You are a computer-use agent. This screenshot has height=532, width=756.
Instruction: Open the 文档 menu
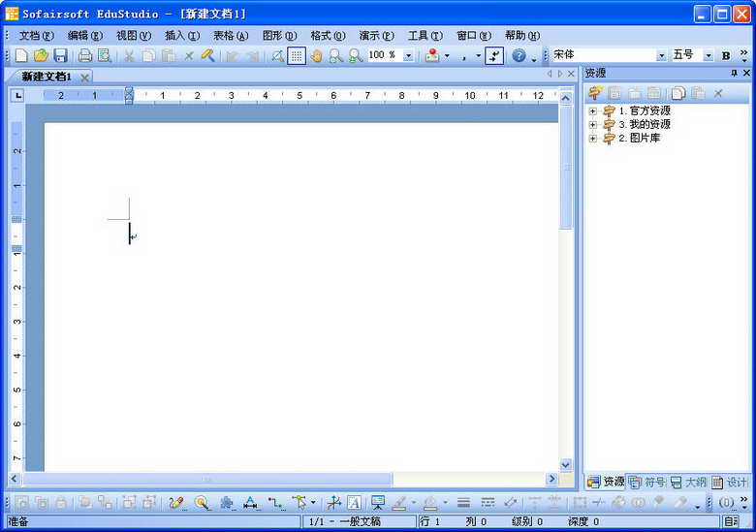(x=36, y=36)
